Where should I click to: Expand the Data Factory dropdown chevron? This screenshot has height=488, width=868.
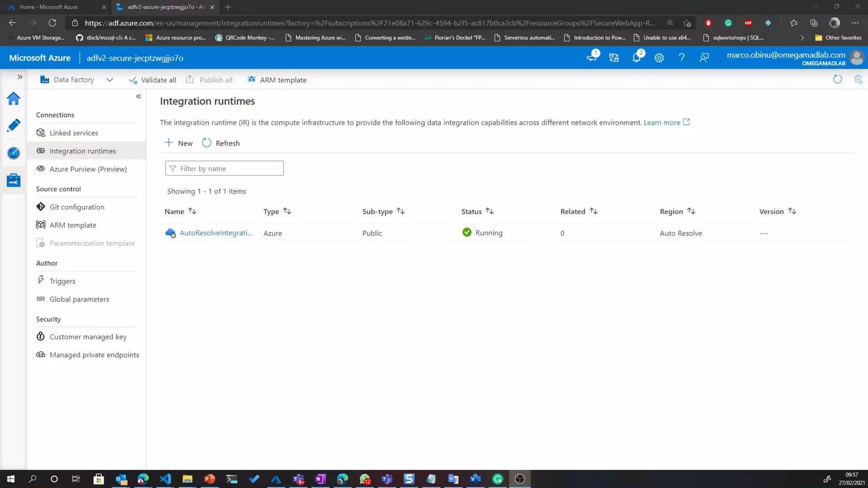[x=110, y=80]
